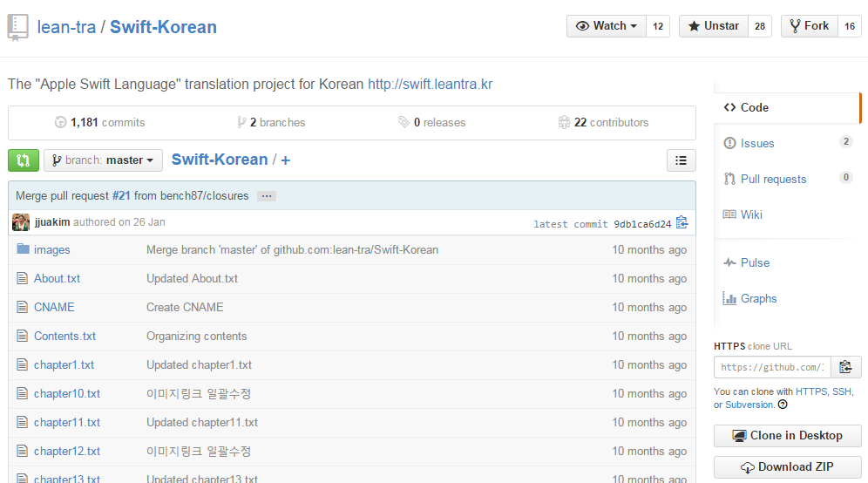This screenshot has width=868, height=483.
Task: Open the chapter11.txt file
Action: (x=67, y=423)
